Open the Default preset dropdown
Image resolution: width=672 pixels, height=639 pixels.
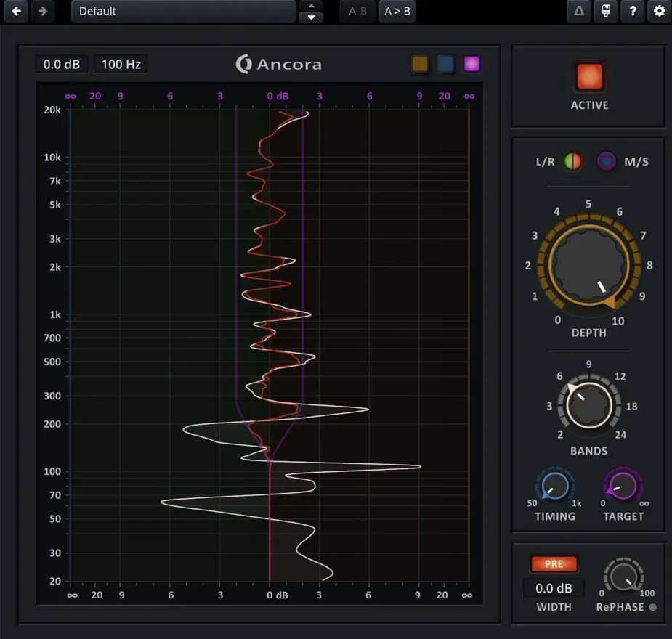tap(183, 11)
